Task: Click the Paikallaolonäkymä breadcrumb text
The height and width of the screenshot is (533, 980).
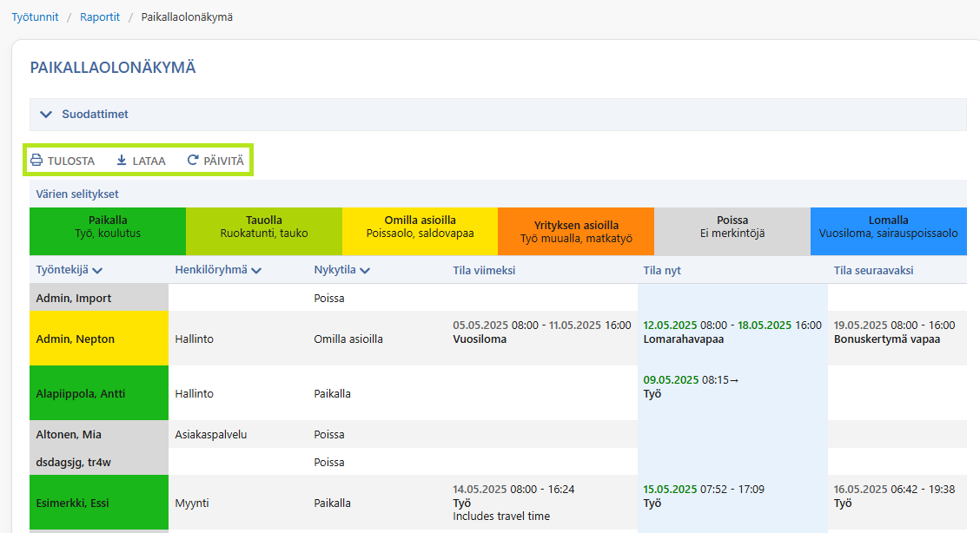Action: click(x=187, y=16)
